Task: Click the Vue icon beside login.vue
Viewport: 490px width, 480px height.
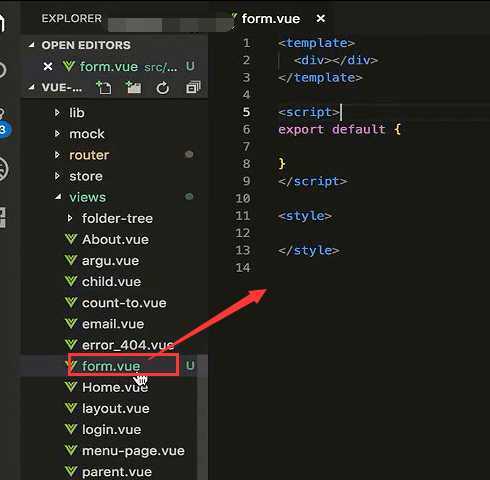Action: coord(71,429)
